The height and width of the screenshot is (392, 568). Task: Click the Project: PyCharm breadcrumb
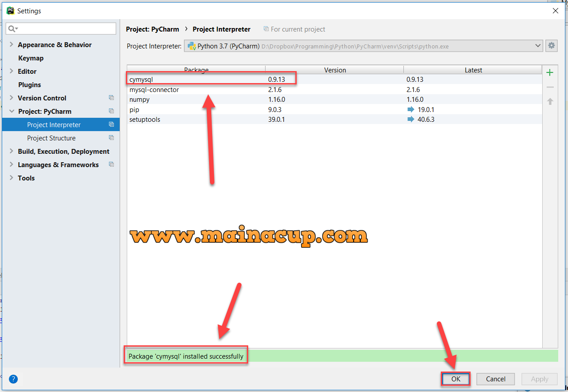153,29
